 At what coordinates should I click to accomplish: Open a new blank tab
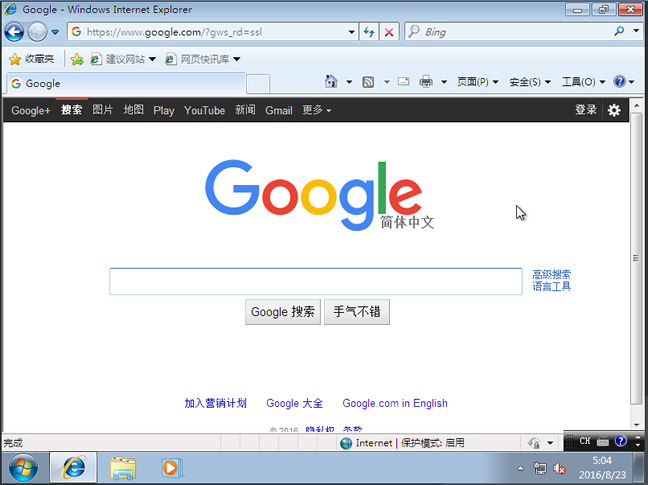click(258, 84)
